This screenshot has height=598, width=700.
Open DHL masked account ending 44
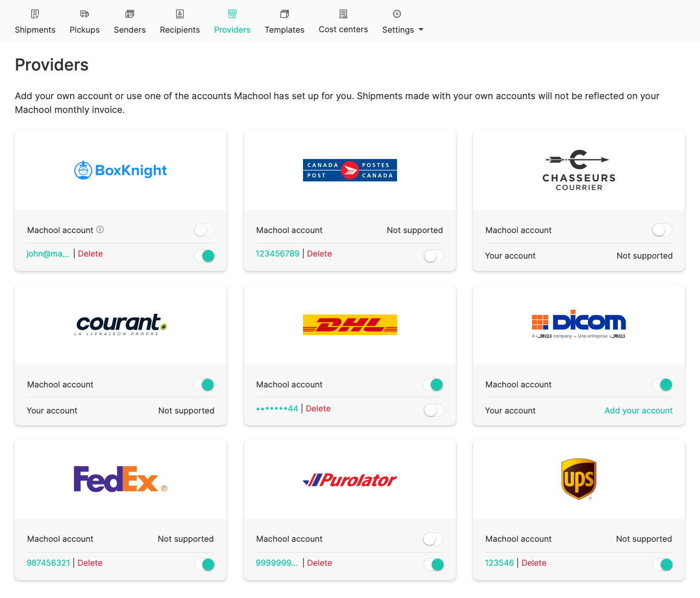(x=277, y=408)
